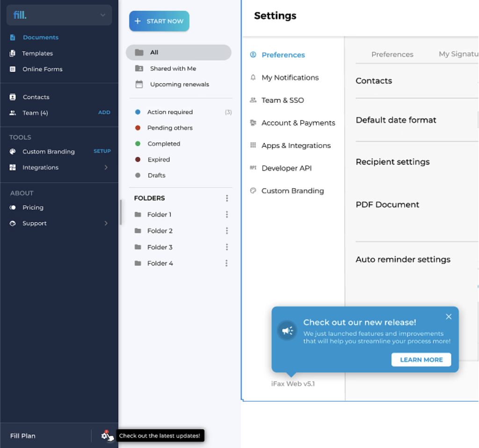Click the Contacts icon in sidebar

pyautogui.click(x=13, y=97)
